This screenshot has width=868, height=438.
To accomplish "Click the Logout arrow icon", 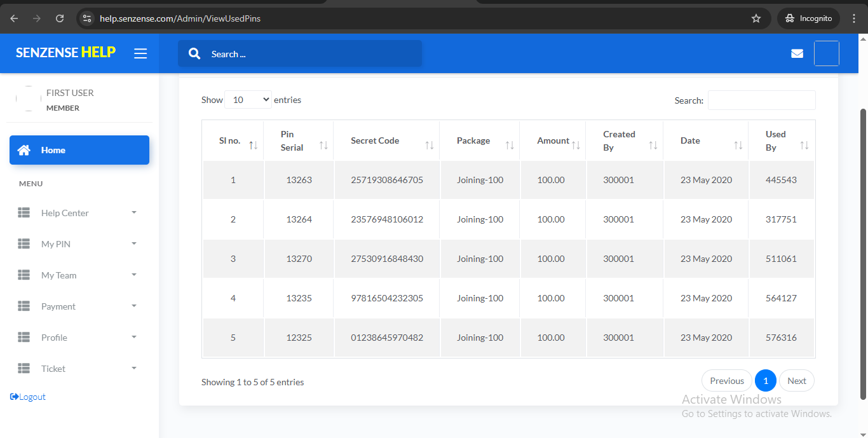I will coord(15,397).
